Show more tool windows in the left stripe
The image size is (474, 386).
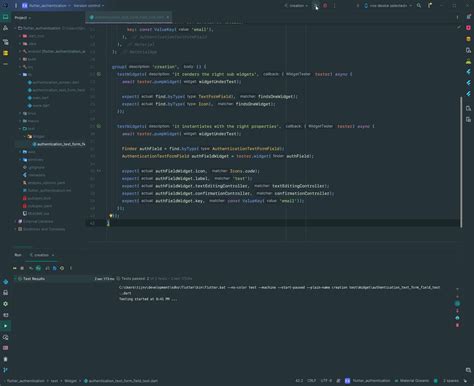5,63
